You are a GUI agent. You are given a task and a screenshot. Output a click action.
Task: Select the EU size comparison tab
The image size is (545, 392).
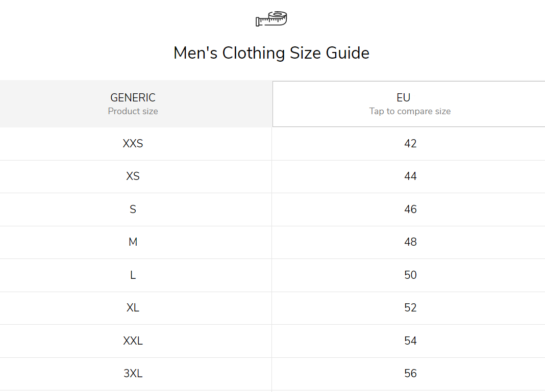(409, 104)
